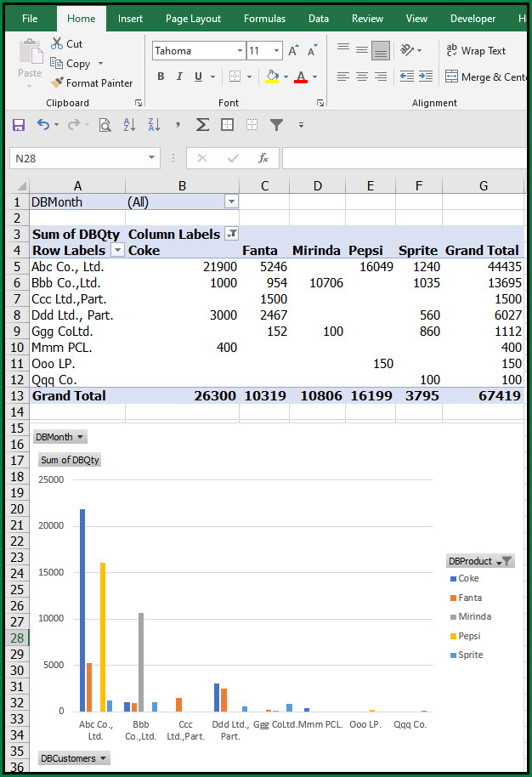The width and height of the screenshot is (532, 777).
Task: Open the DBProduct chart legend filter
Action: click(x=480, y=561)
